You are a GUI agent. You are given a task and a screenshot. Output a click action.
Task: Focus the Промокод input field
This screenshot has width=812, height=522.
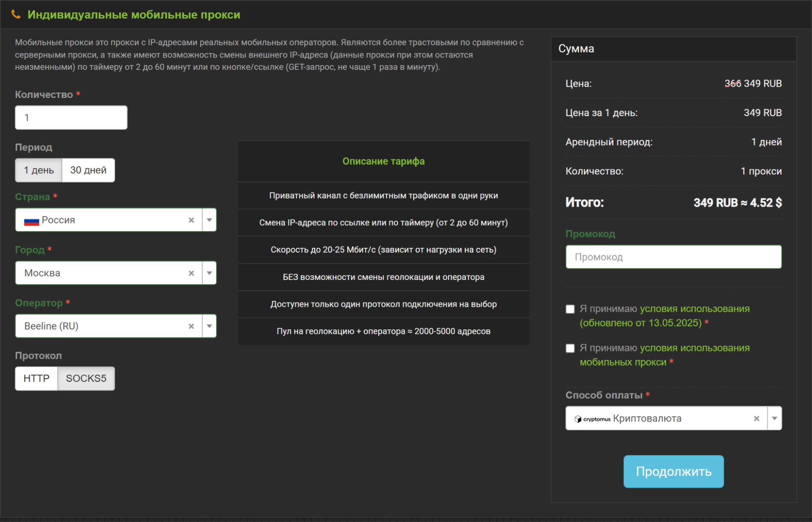point(673,257)
